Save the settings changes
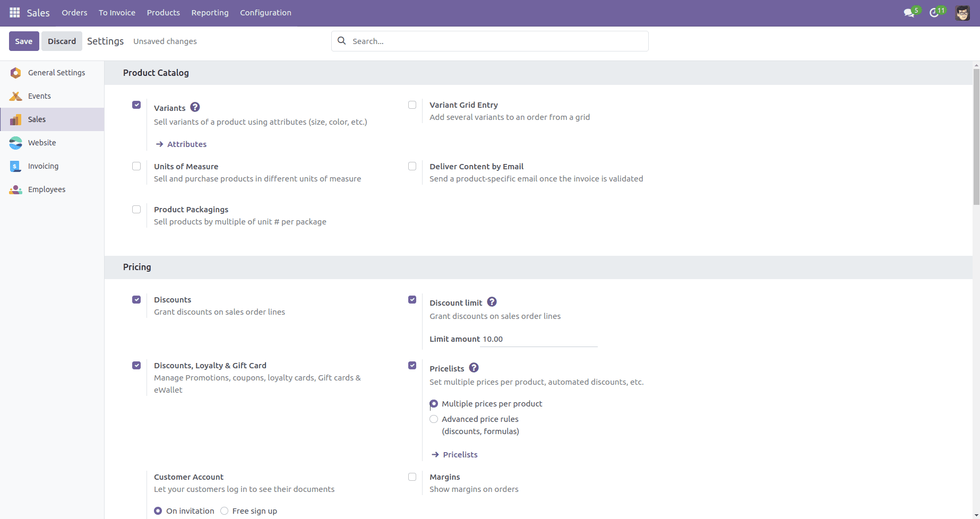The height and width of the screenshot is (519, 980). click(x=24, y=41)
